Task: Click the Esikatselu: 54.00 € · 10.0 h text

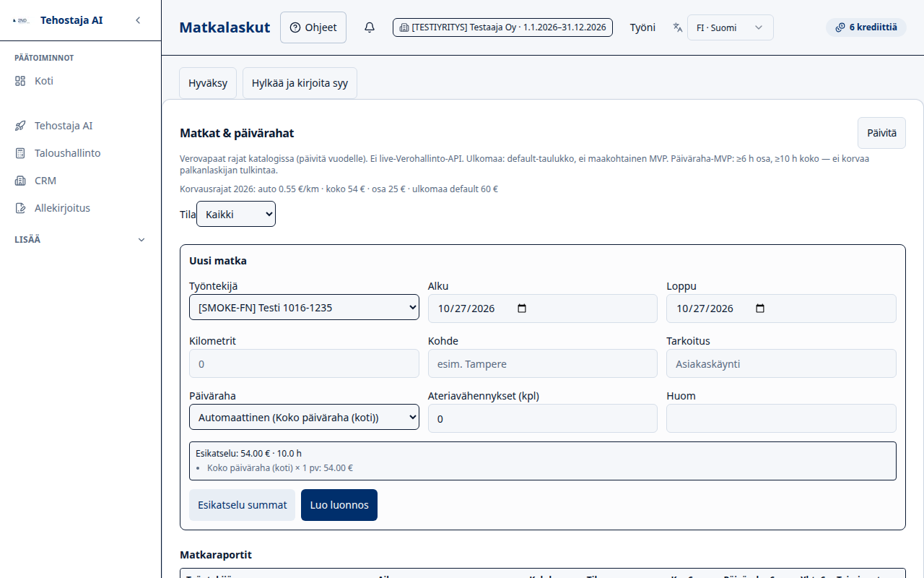Action: coord(248,453)
